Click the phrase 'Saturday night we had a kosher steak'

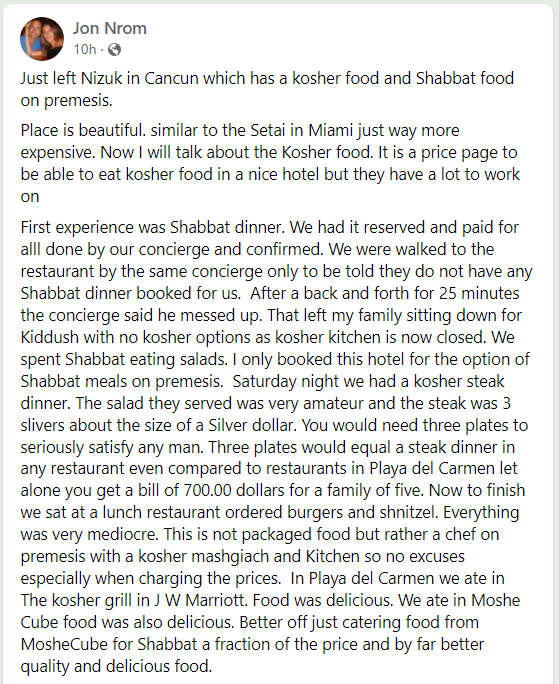coord(368,381)
